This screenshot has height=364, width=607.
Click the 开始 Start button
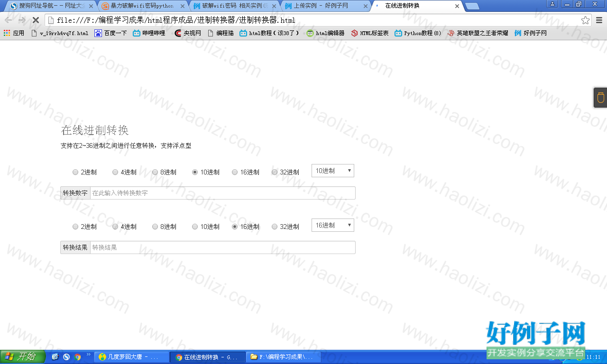(23, 357)
